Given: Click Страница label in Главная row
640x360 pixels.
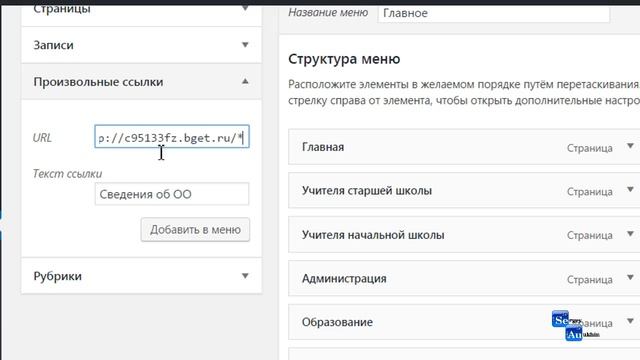Looking at the screenshot, I should tap(589, 148).
